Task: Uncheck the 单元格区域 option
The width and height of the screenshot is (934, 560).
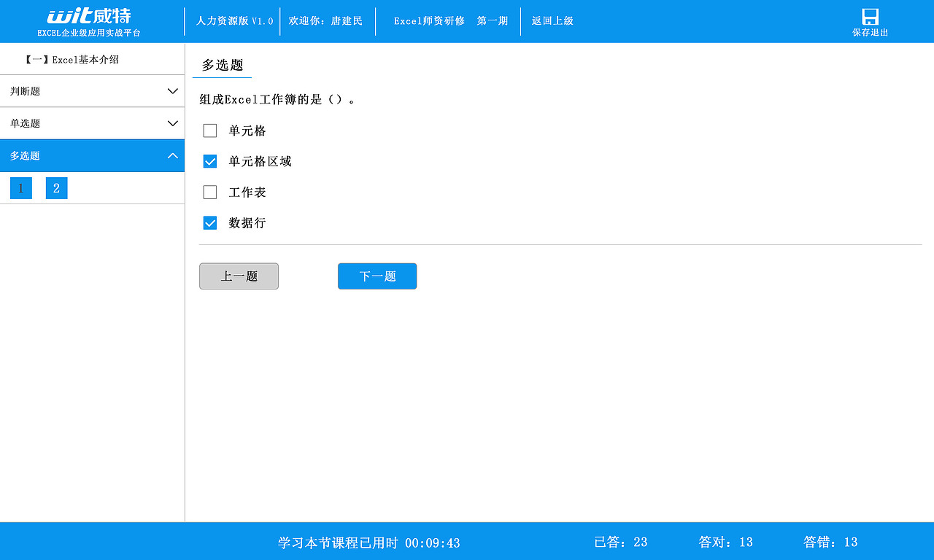Action: [210, 161]
